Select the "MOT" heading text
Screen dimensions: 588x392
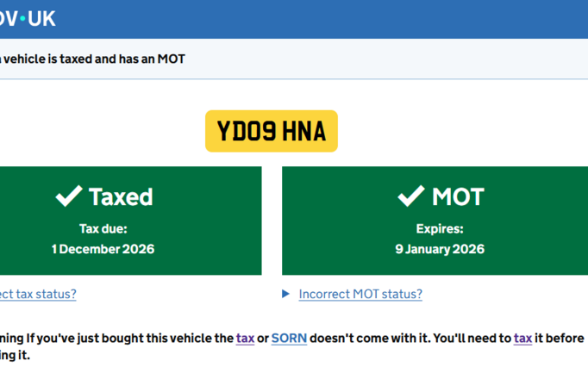(x=458, y=197)
